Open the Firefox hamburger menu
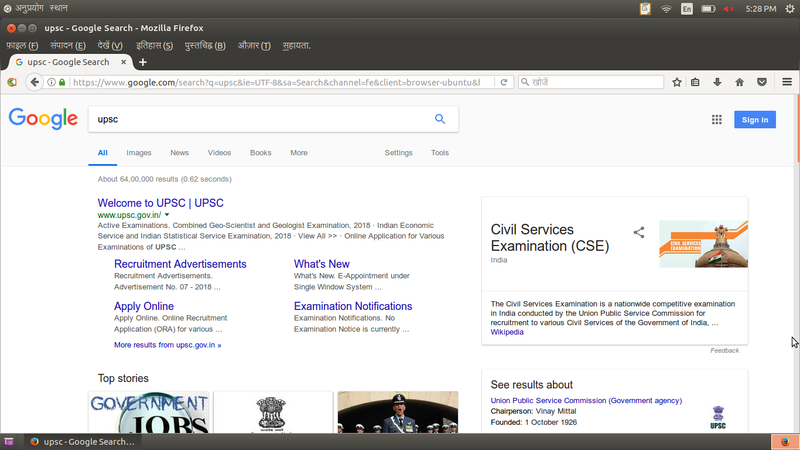This screenshot has height=450, width=800. click(787, 82)
